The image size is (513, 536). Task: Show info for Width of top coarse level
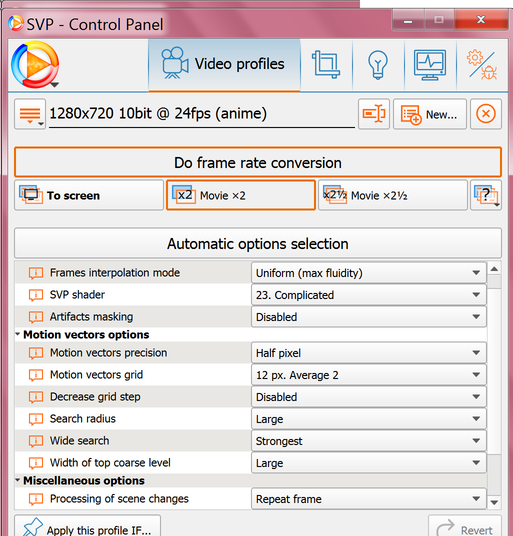pyautogui.click(x=36, y=463)
